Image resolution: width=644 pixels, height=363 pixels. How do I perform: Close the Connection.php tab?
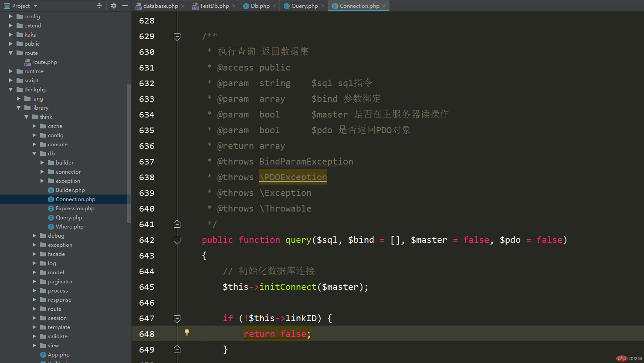coord(384,6)
